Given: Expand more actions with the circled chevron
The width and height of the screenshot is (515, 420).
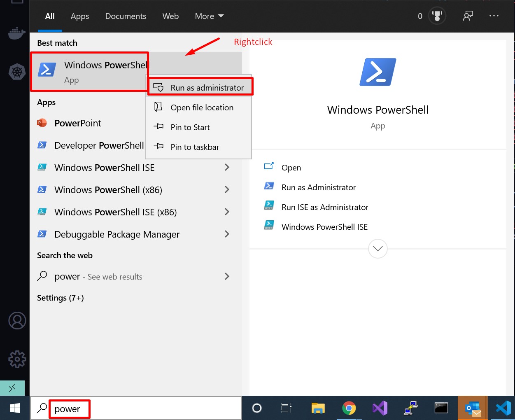Looking at the screenshot, I should [x=378, y=249].
